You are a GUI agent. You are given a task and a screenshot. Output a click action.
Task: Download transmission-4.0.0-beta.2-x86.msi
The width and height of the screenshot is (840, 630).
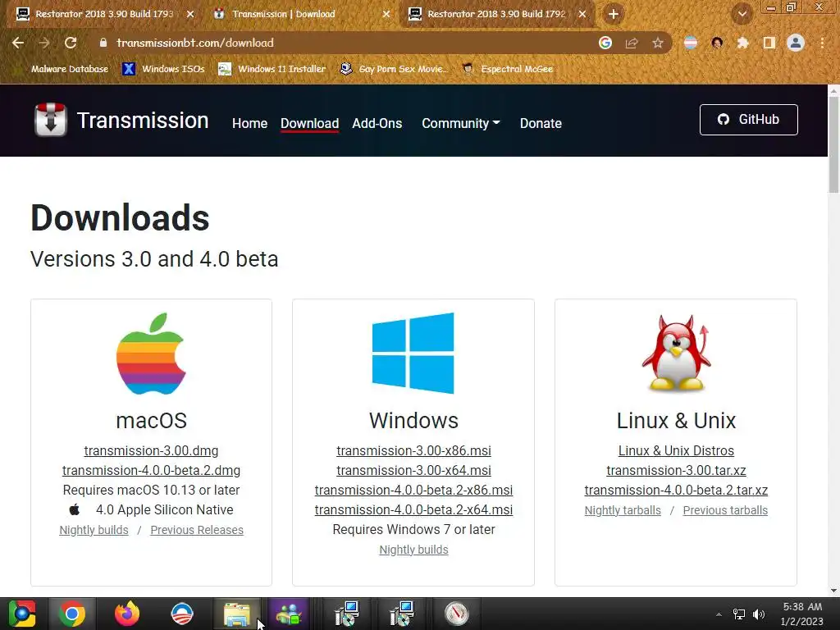pyautogui.click(x=413, y=491)
